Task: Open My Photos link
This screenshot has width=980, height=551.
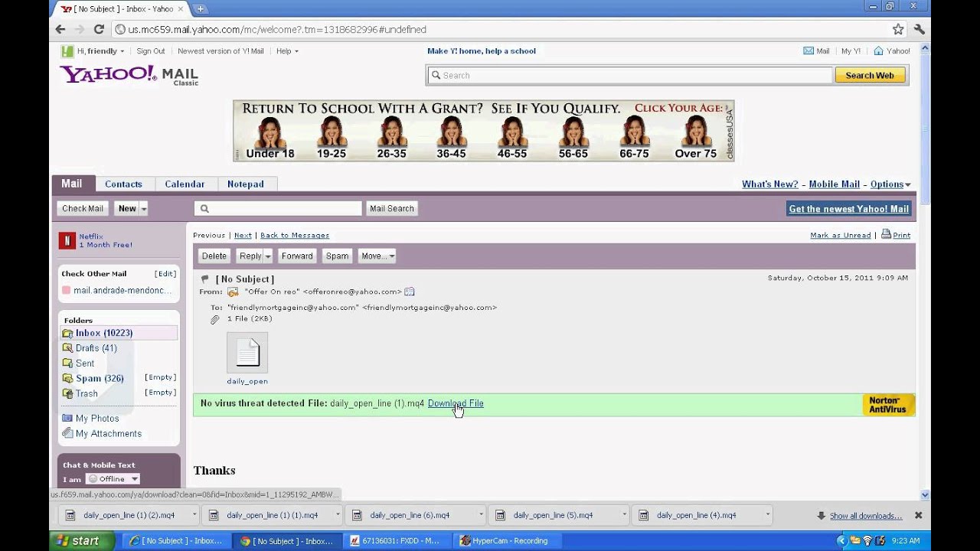Action: click(x=97, y=419)
